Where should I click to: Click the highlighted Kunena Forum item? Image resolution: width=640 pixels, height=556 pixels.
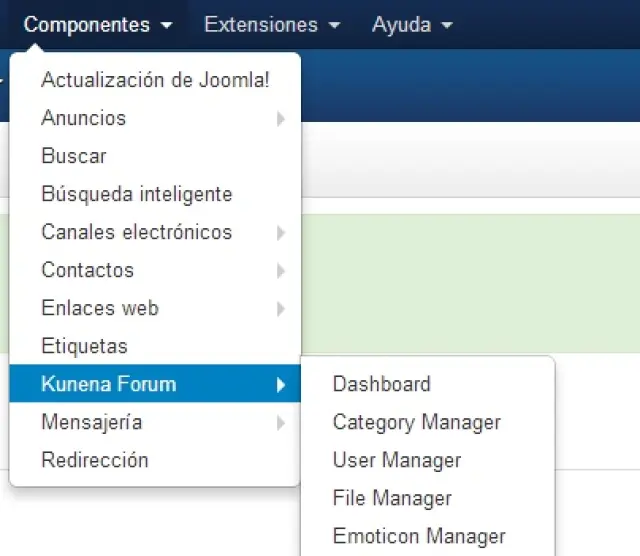(109, 384)
